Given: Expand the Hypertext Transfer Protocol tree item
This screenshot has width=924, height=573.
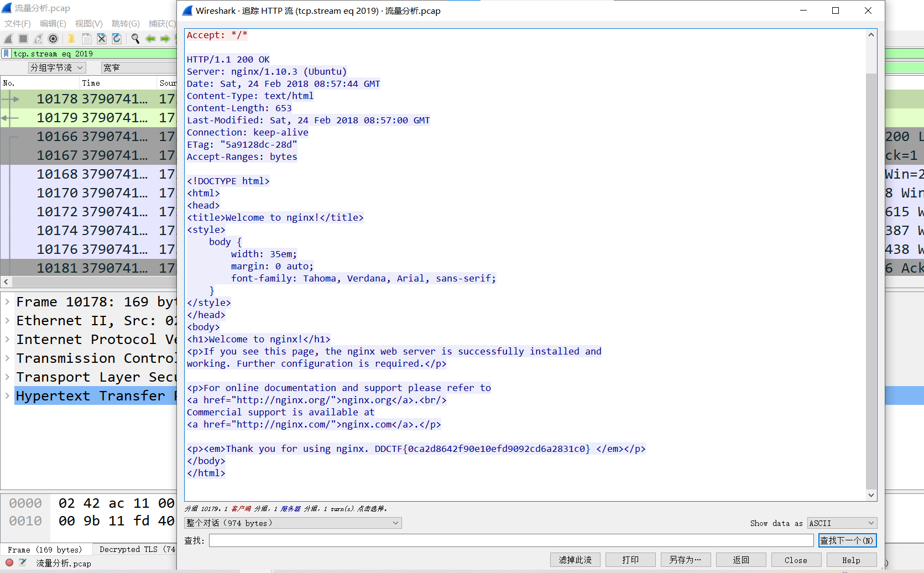Looking at the screenshot, I should [7, 396].
